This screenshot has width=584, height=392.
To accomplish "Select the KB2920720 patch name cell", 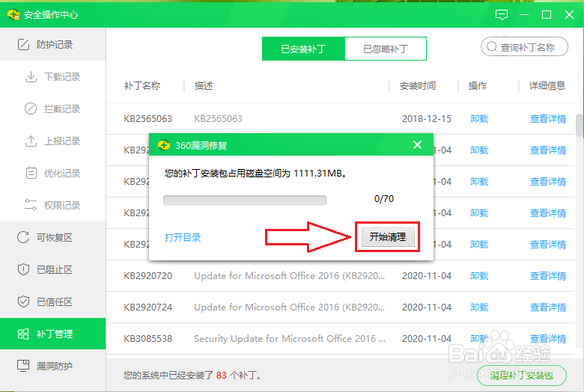I will [147, 276].
